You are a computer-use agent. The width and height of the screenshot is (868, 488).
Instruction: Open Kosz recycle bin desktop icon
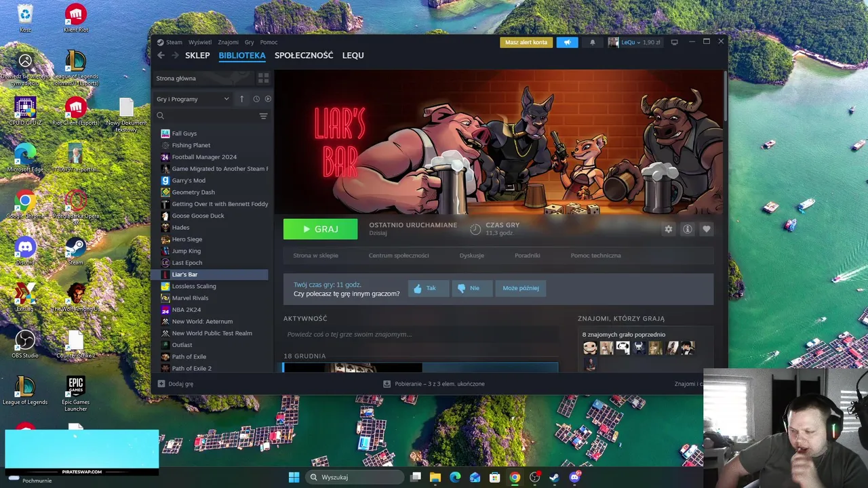(x=25, y=18)
